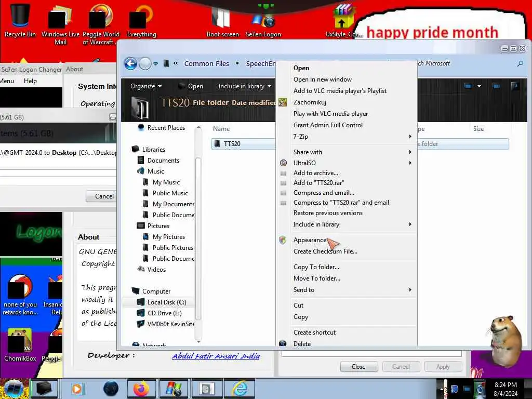Open the Abdul Fatir Ansari developer link

coord(216,356)
